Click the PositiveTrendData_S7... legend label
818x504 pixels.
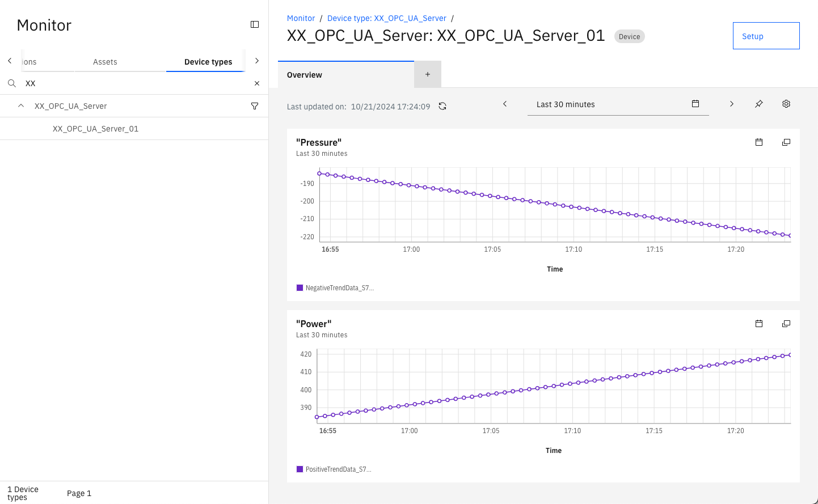[339, 469]
